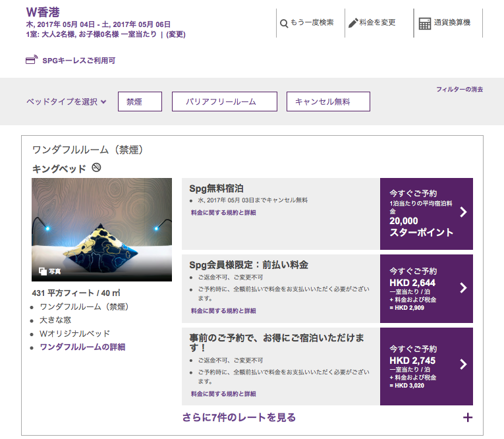Screen dimensions: 504x439
Task: Click the 05月 03日までキャンセル無料 note
Action: tap(252, 200)
